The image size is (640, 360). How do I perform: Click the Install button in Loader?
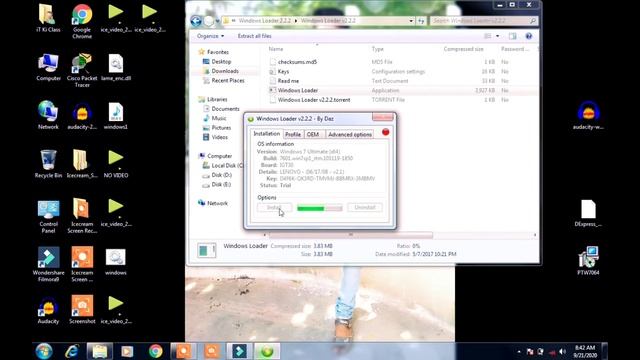274,207
